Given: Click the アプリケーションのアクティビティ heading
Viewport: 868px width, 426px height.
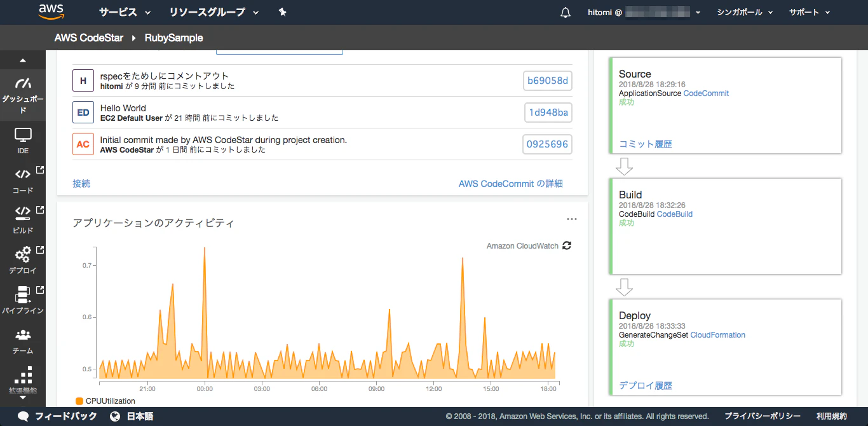Looking at the screenshot, I should (153, 223).
